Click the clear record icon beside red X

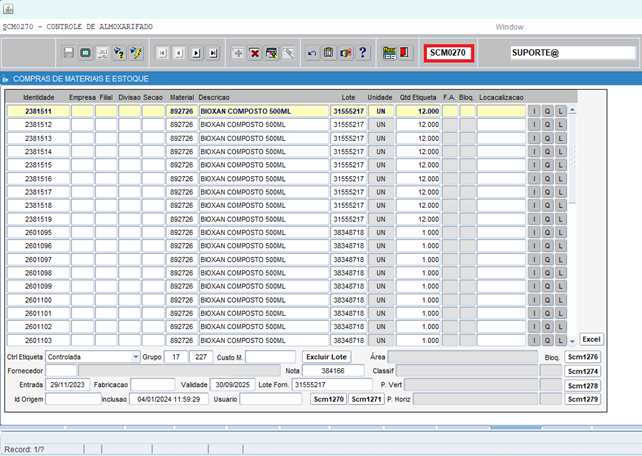(271, 53)
